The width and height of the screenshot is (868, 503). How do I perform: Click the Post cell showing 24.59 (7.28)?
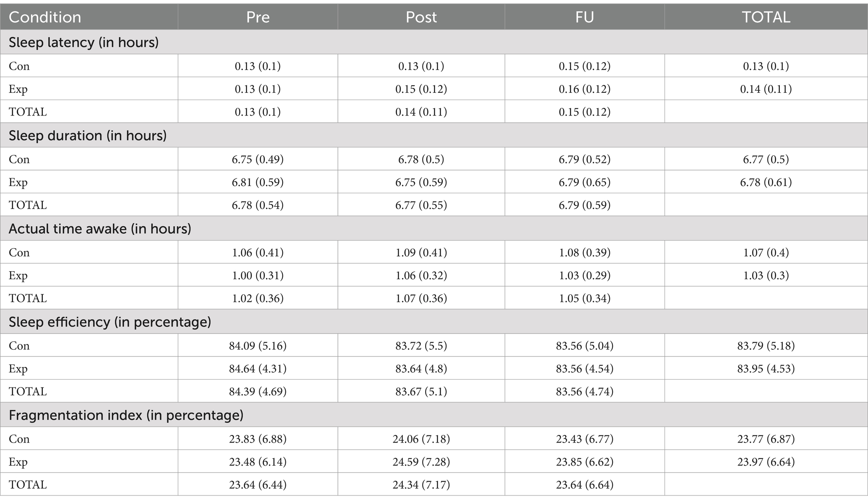(421, 461)
